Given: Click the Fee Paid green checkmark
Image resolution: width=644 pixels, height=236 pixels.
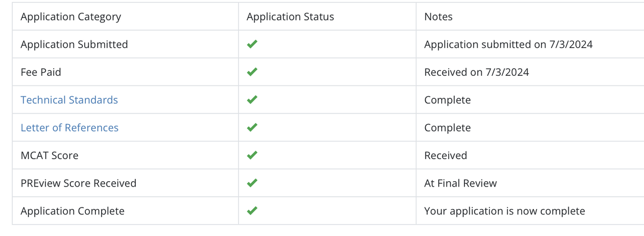Looking at the screenshot, I should 252,72.
